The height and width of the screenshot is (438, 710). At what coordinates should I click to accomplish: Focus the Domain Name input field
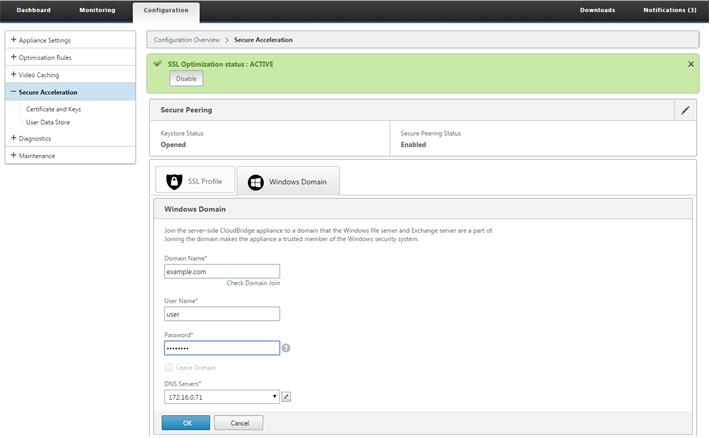[222, 271]
